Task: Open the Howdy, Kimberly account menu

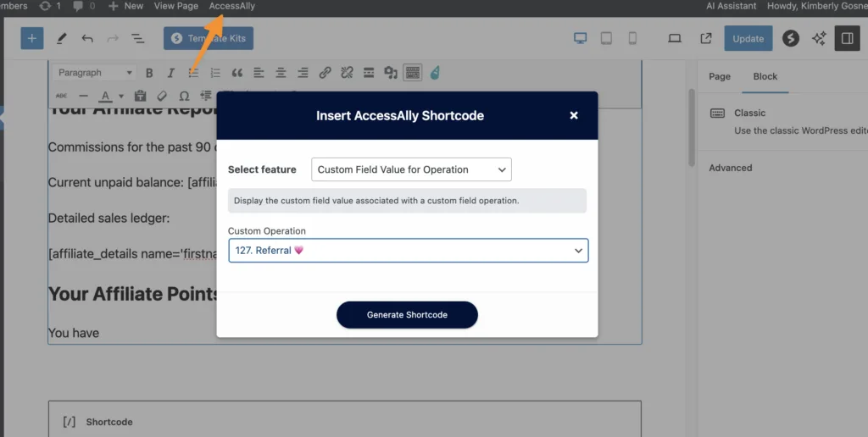Action: [817, 6]
